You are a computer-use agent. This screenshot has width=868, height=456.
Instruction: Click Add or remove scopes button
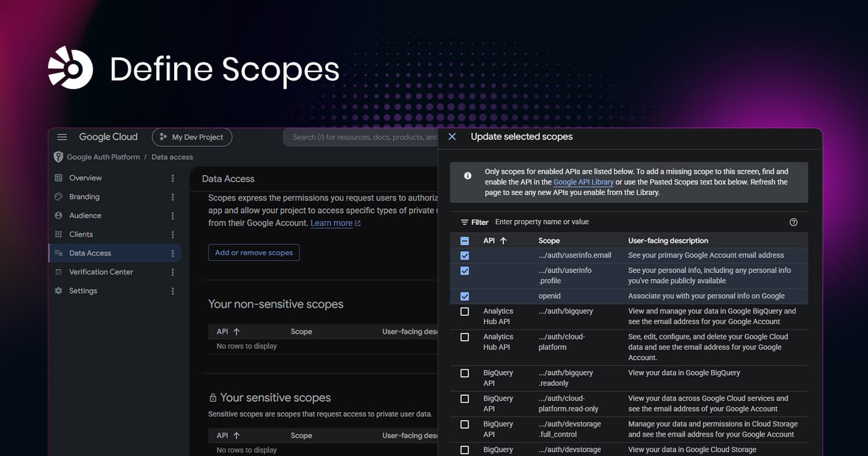pyautogui.click(x=254, y=252)
